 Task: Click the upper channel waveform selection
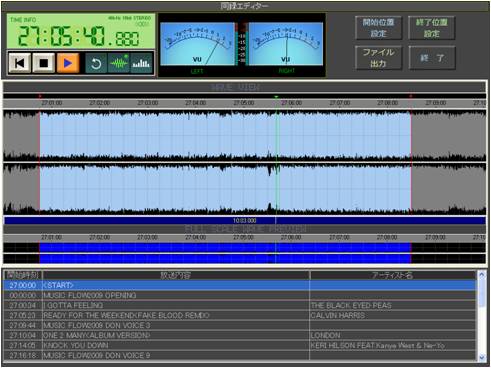[x=225, y=135]
